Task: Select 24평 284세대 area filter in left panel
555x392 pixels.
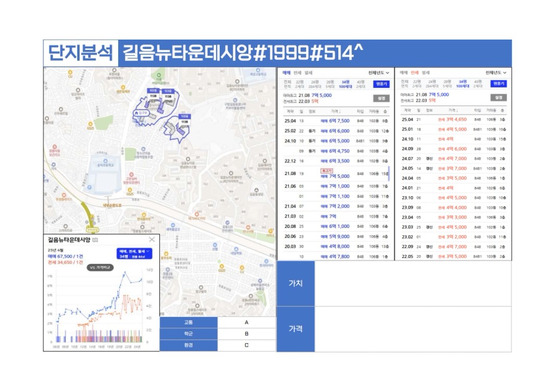Action: point(315,84)
